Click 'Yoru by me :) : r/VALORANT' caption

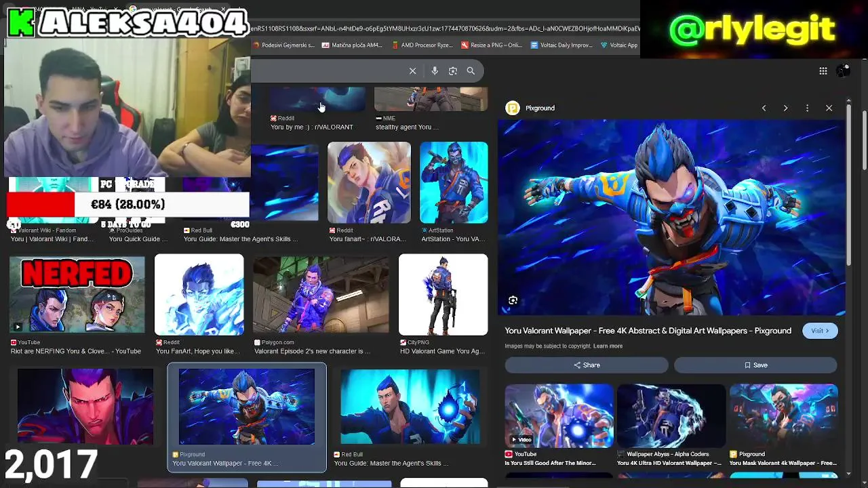point(312,127)
